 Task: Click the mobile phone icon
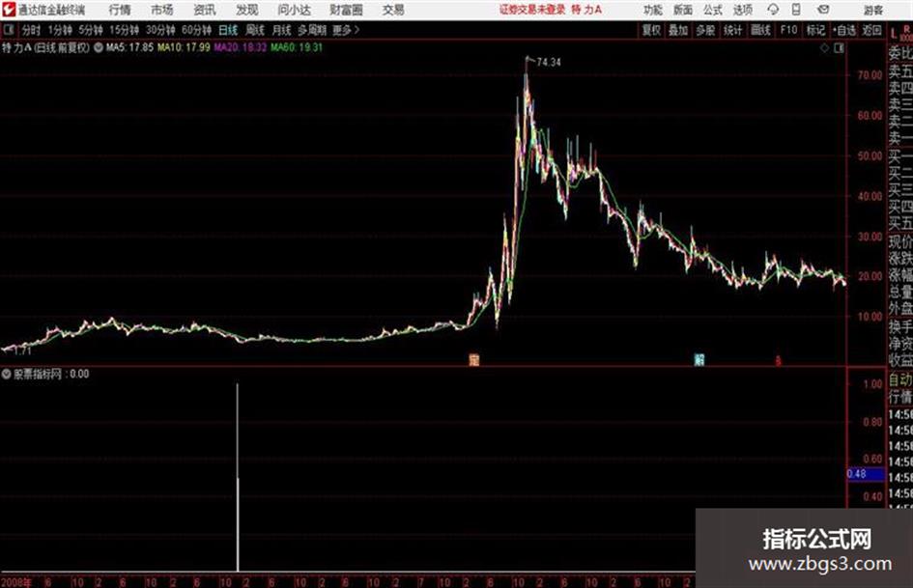[x=796, y=10]
